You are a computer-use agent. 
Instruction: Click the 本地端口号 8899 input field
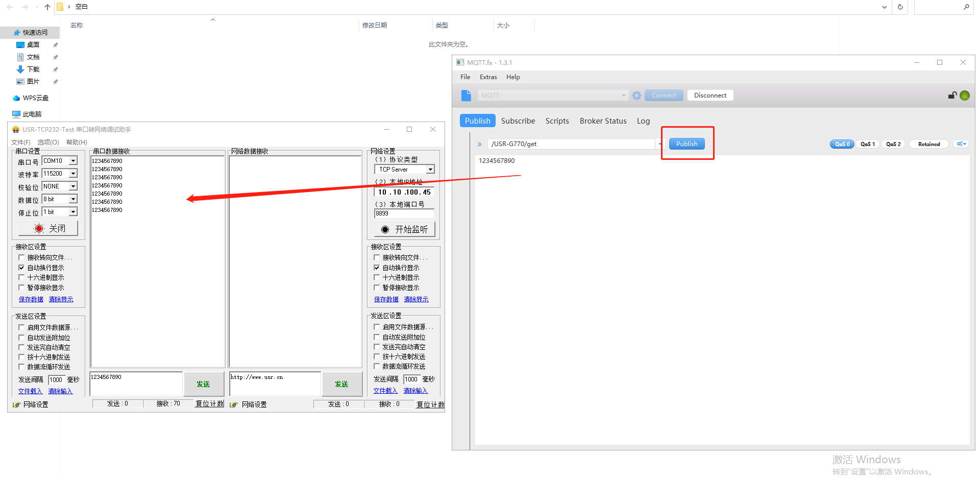coord(403,213)
